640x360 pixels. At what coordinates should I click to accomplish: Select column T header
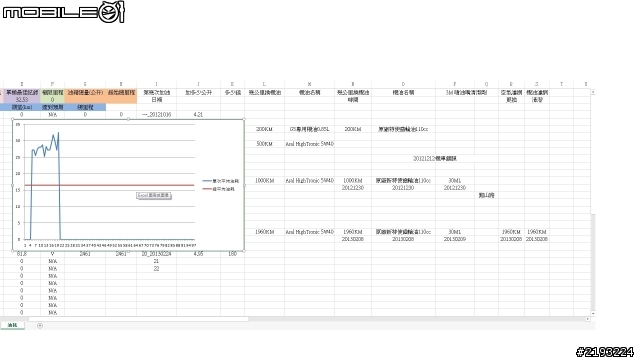click(x=561, y=84)
